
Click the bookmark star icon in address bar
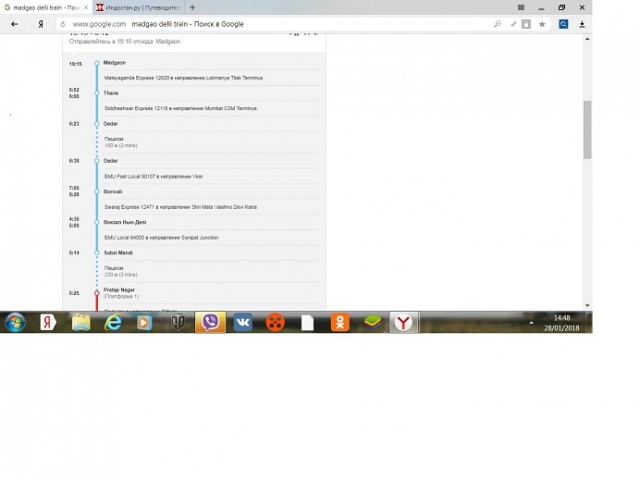542,23
